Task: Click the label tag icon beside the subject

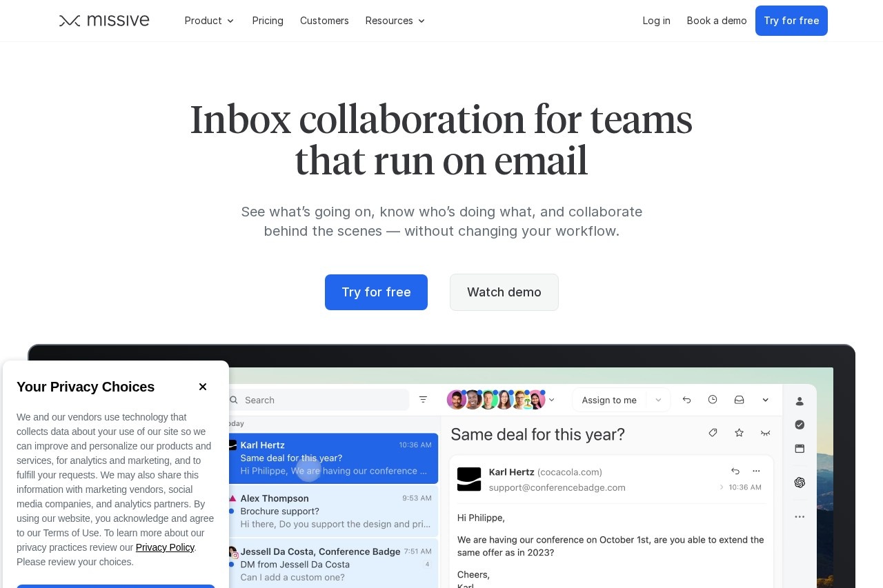Action: coord(713,433)
